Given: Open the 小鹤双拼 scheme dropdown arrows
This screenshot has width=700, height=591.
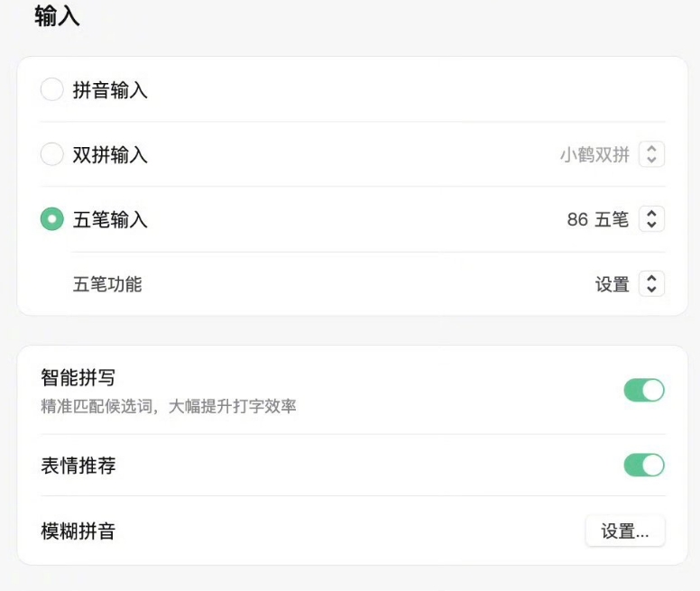Looking at the screenshot, I should [651, 154].
